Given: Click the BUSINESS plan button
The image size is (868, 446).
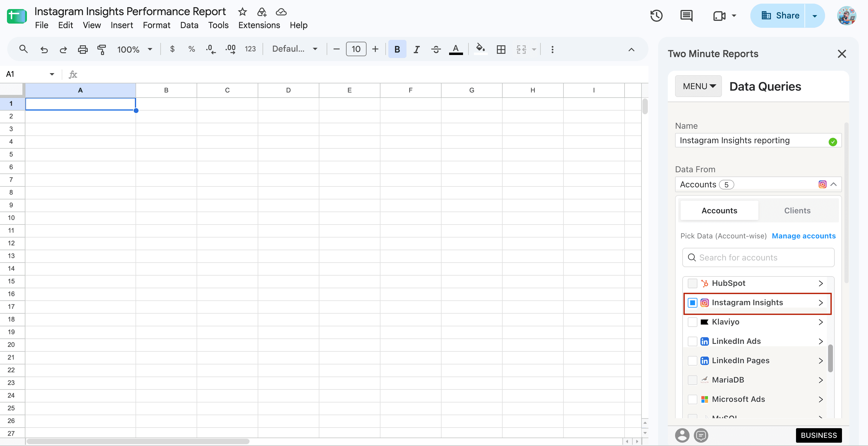Looking at the screenshot, I should coord(818,435).
